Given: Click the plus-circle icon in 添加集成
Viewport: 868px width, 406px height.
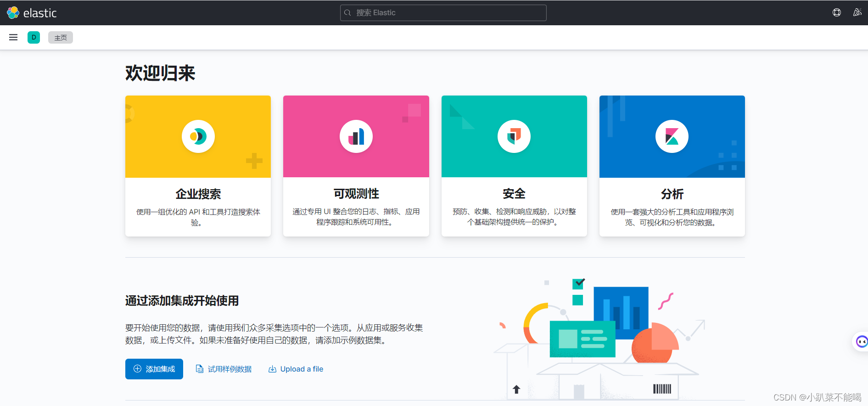Looking at the screenshot, I should click(137, 369).
